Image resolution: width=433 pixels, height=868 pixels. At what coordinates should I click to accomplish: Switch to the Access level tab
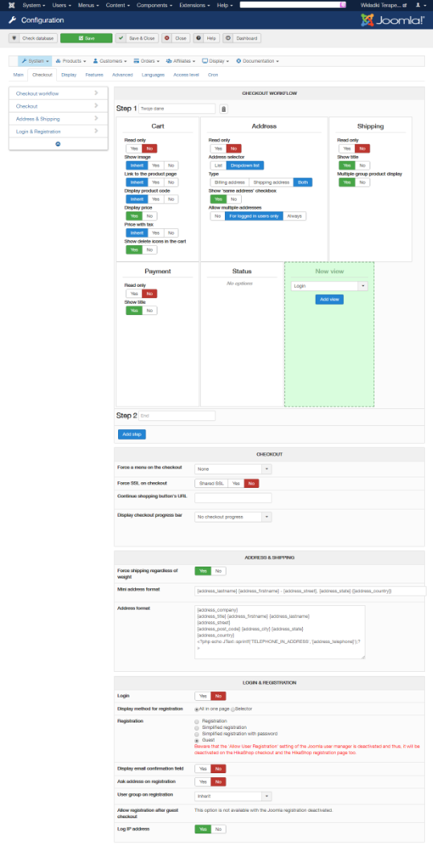[x=186, y=74]
